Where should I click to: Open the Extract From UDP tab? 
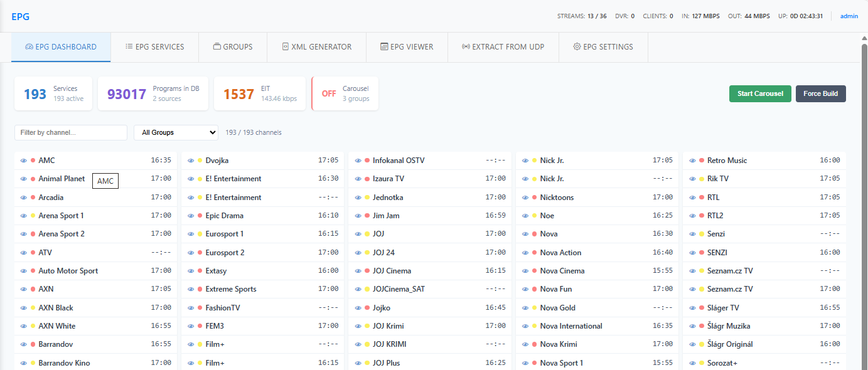coord(503,47)
